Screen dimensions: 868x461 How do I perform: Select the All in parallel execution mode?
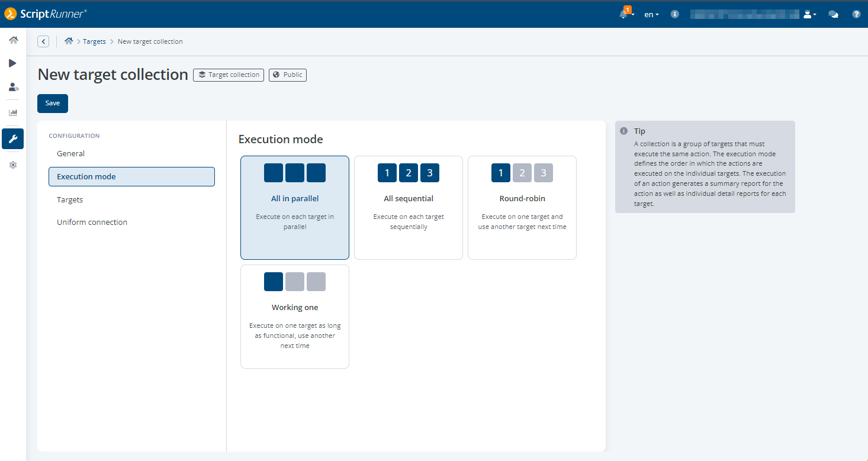(x=295, y=208)
